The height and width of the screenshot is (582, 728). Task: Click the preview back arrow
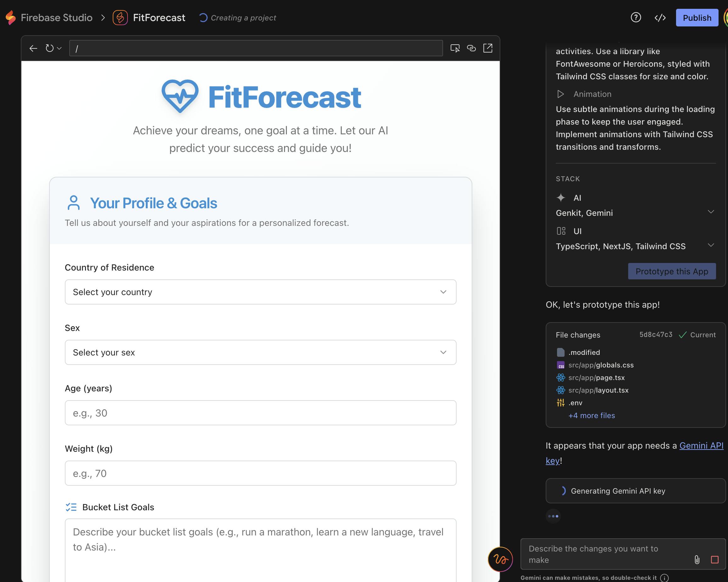pos(33,48)
